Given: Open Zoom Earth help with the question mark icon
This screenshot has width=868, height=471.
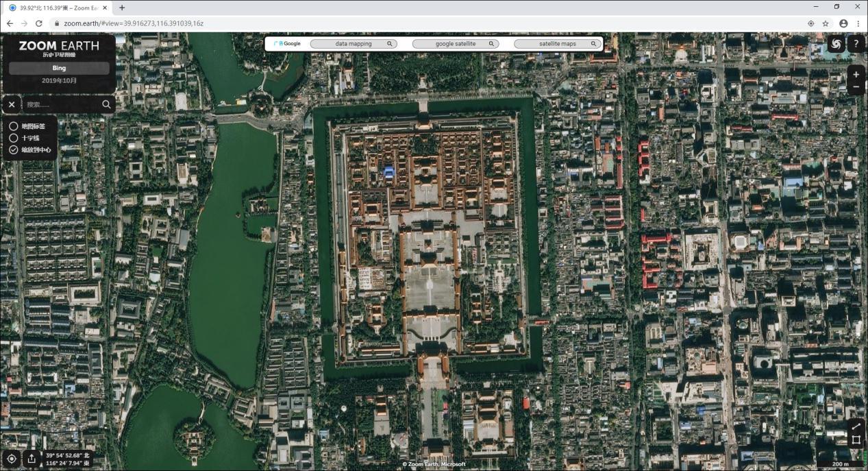Looking at the screenshot, I should (x=856, y=44).
